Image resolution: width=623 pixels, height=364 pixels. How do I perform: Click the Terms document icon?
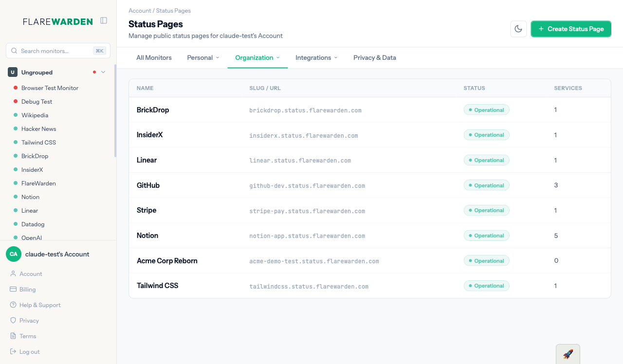pos(14,336)
